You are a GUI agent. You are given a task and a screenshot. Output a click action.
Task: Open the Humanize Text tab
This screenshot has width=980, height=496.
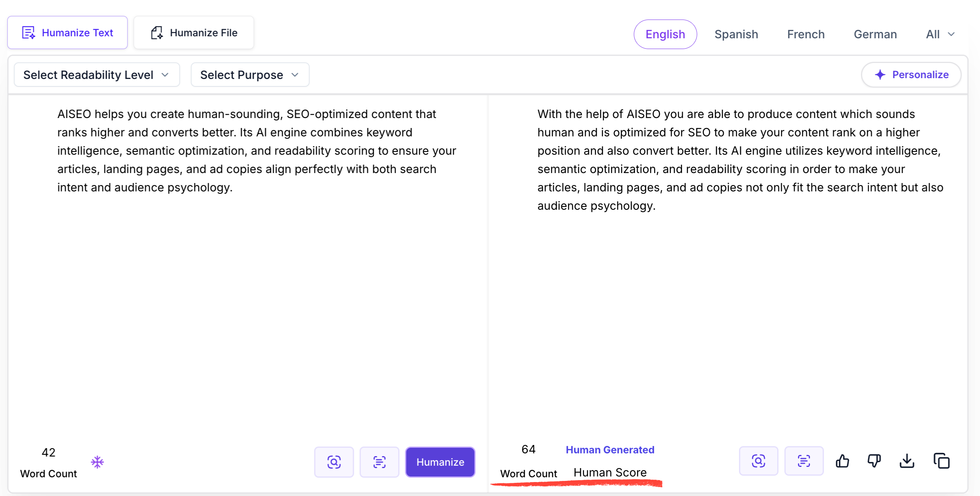click(67, 33)
